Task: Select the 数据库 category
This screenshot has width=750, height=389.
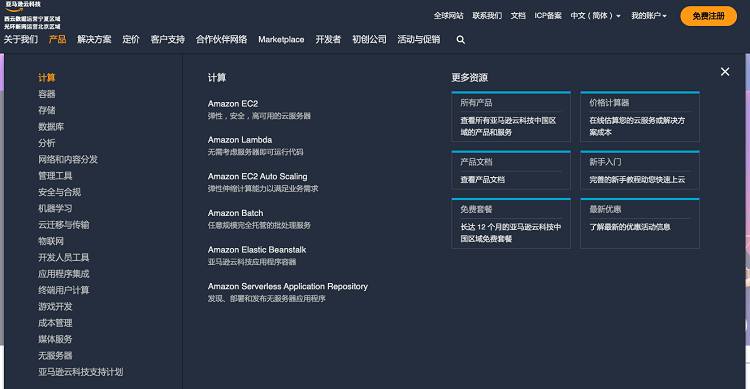Action: (x=51, y=127)
